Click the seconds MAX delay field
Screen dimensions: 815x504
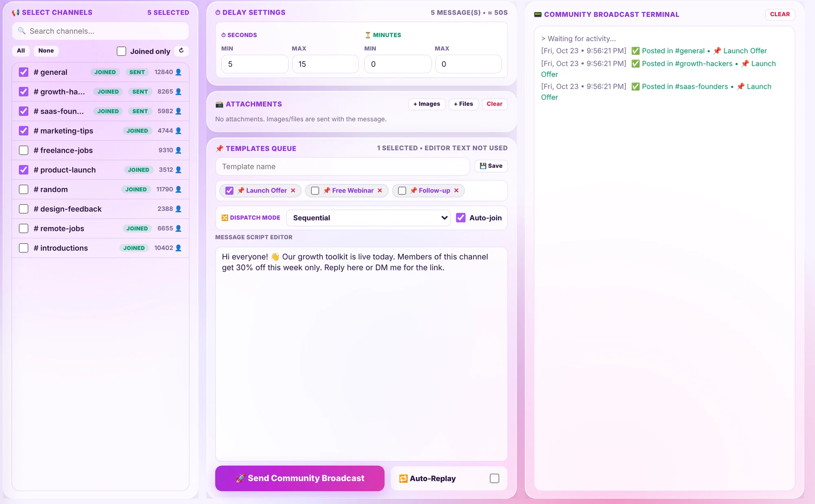(325, 64)
